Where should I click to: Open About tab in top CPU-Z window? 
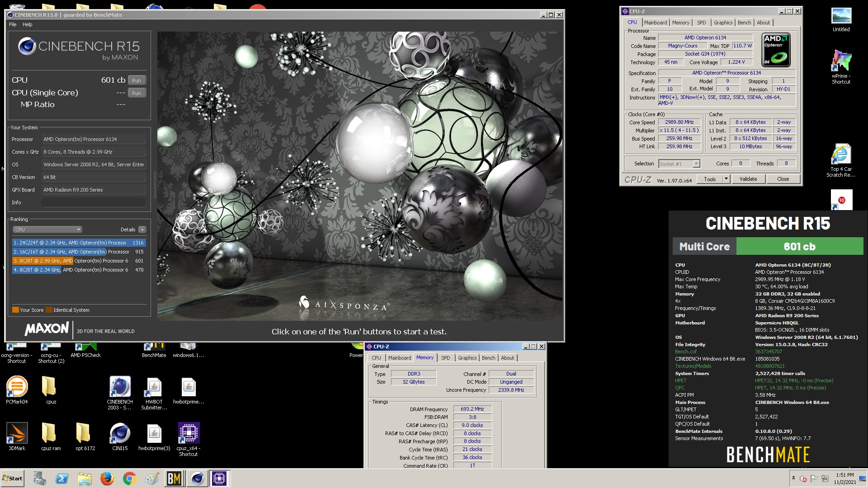coord(763,23)
